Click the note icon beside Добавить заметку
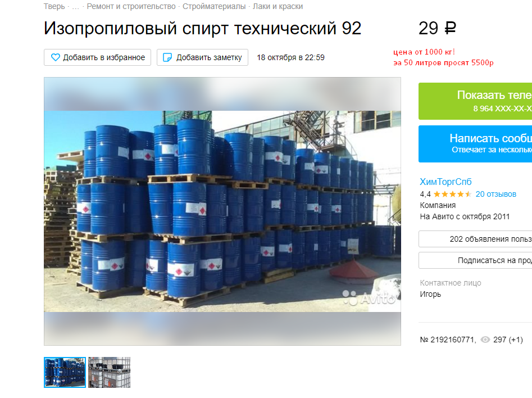The height and width of the screenshot is (398, 532). point(167,57)
